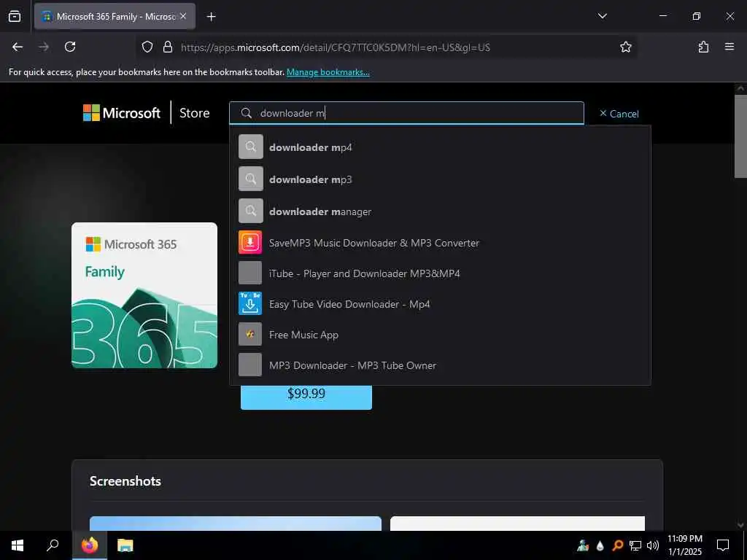Click the search icon beside 'downloader mp3'

pyautogui.click(x=251, y=179)
